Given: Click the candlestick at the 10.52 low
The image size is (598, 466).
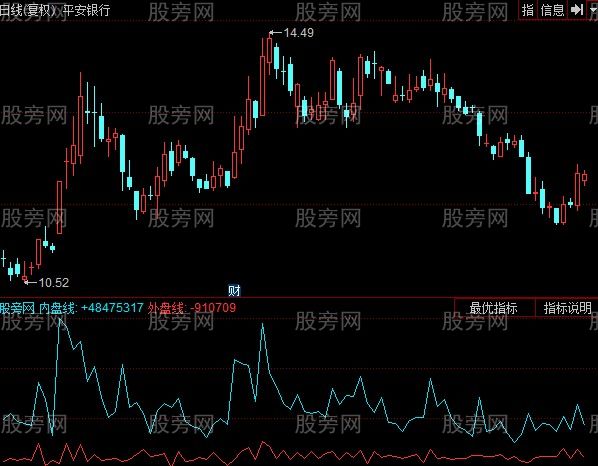Looking at the screenshot, I should coord(25,272).
